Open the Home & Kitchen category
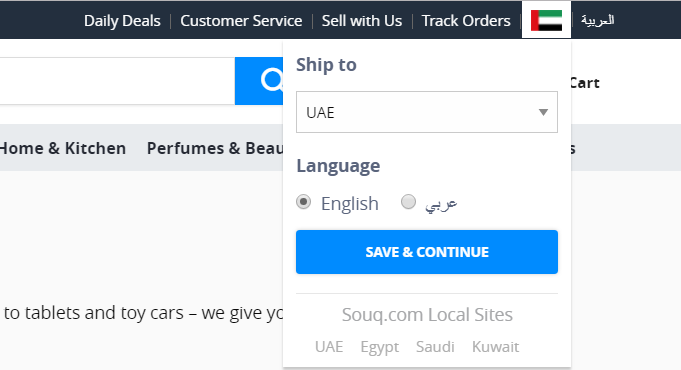Screen dimensions: 681x370 [63, 149]
